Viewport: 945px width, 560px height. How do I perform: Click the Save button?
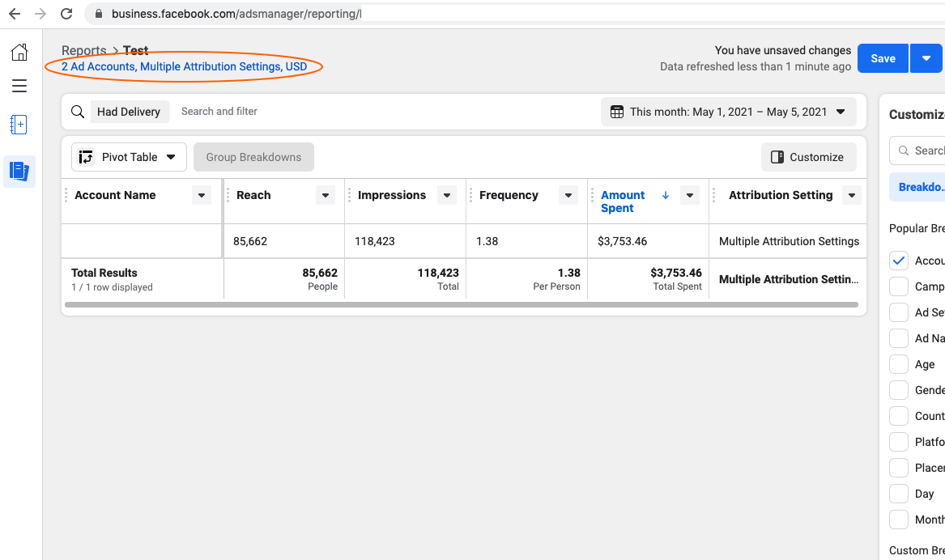point(883,57)
